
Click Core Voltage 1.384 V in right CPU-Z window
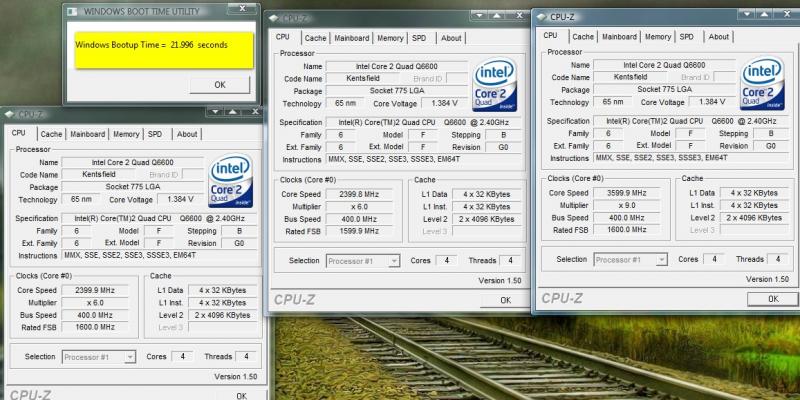click(x=712, y=102)
